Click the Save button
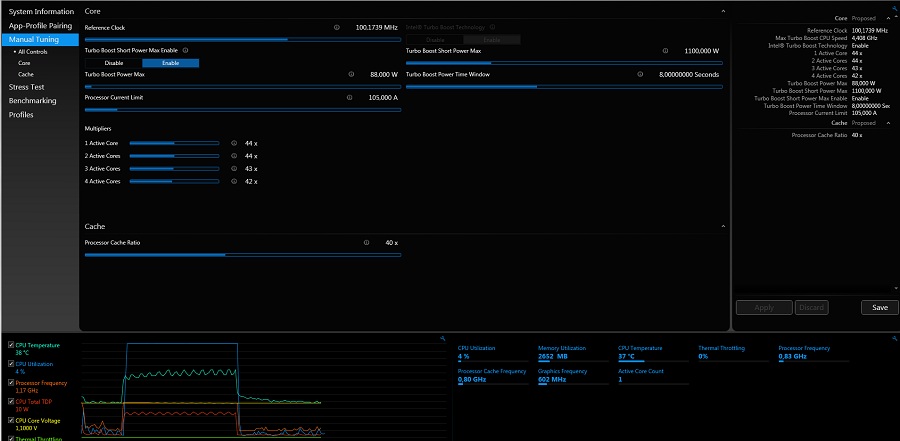 tap(879, 308)
